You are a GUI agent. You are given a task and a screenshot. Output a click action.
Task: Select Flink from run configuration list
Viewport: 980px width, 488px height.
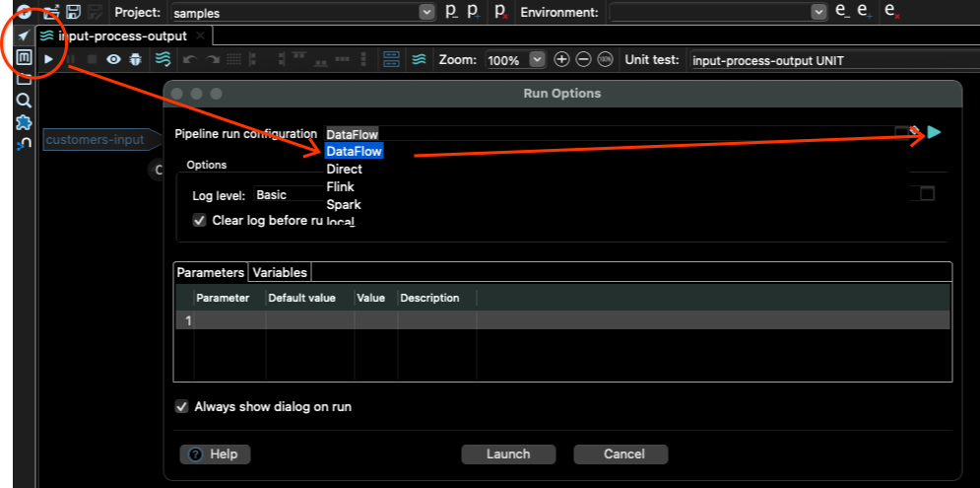[x=341, y=187]
